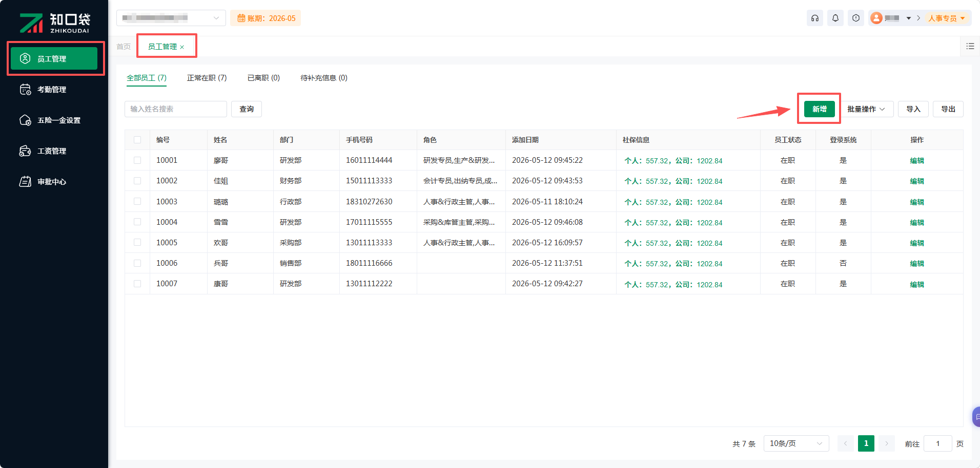Edit employee 欢哥 via 编辑 link
Image resolution: width=980 pixels, height=468 pixels.
917,243
